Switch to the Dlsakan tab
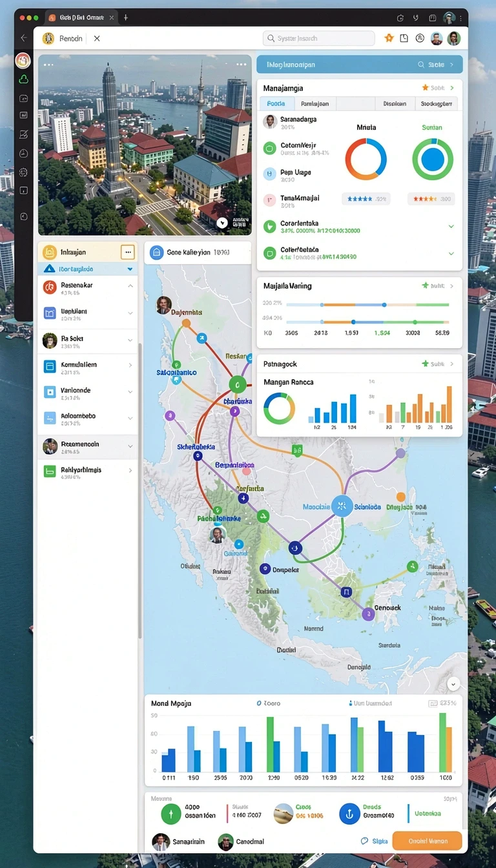Image resolution: width=496 pixels, height=868 pixels. click(395, 103)
